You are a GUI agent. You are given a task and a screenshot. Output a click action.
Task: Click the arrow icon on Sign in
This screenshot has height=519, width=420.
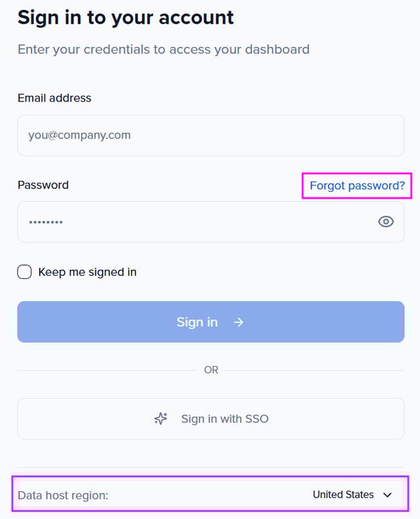[x=238, y=322]
